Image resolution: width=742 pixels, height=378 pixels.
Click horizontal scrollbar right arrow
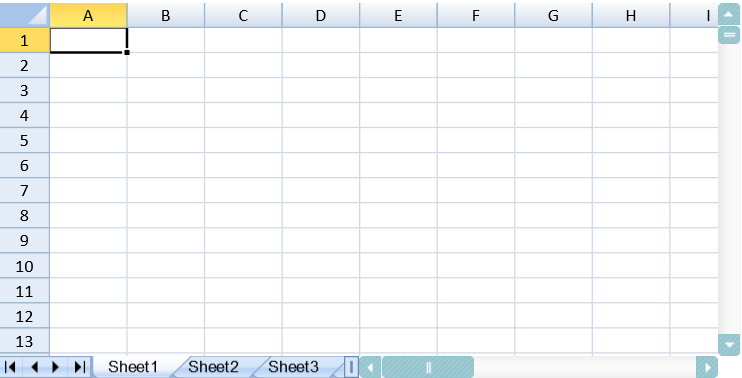point(707,367)
